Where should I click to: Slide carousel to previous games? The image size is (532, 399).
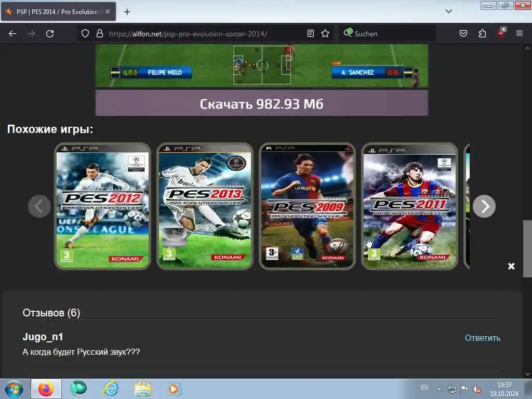(39, 206)
